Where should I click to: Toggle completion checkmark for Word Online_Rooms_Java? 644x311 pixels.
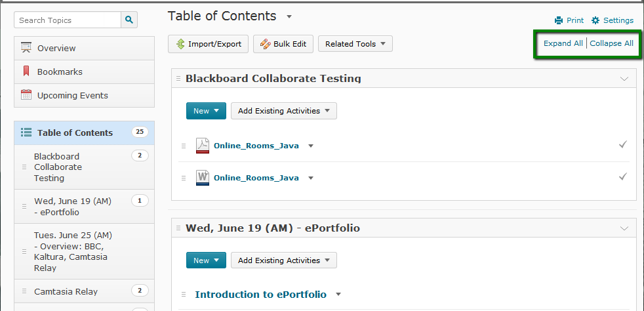[x=623, y=176]
